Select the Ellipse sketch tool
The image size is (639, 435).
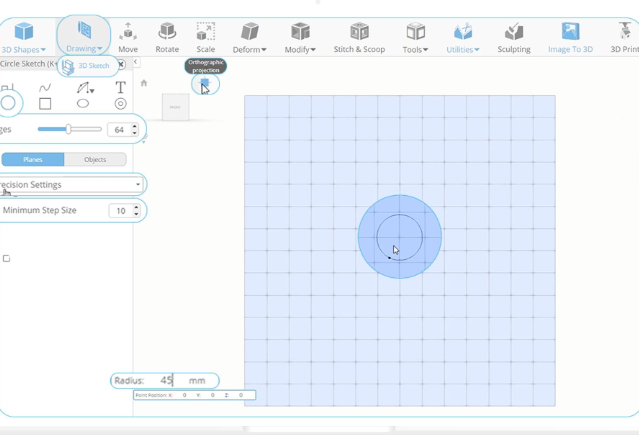(x=83, y=104)
